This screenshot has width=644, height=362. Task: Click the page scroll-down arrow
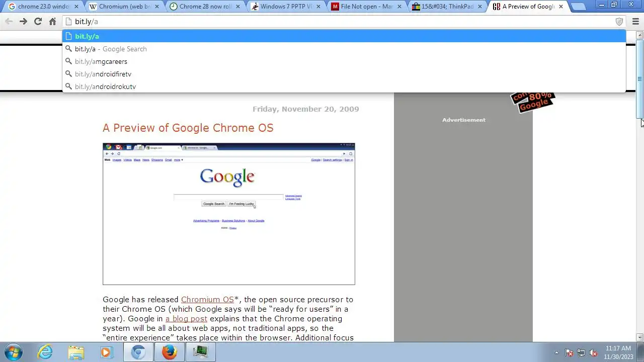640,337
